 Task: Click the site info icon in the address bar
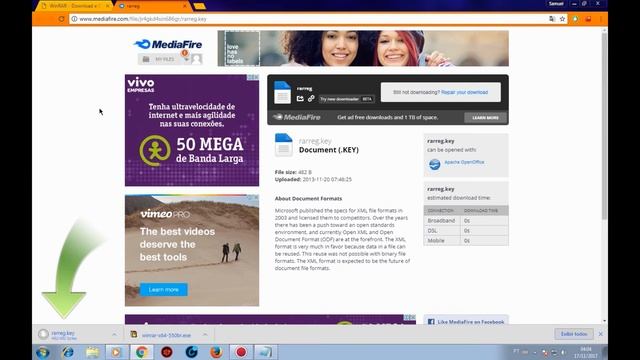pos(74,19)
